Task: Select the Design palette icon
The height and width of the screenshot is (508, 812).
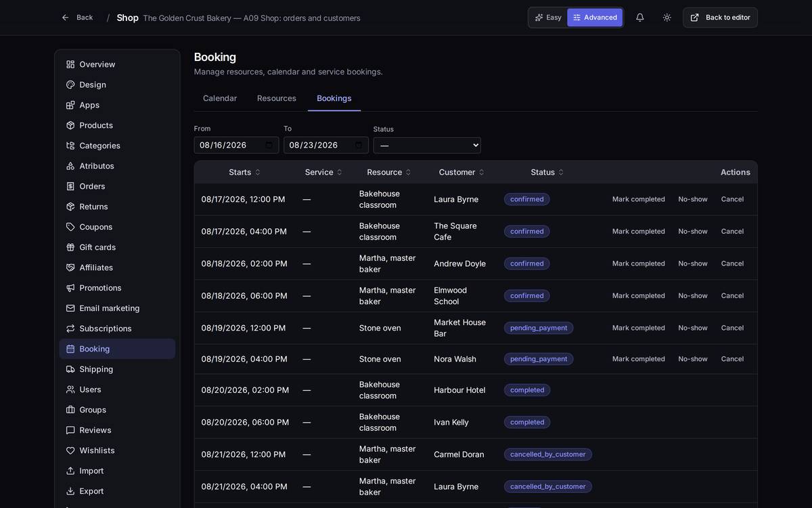Action: point(70,85)
